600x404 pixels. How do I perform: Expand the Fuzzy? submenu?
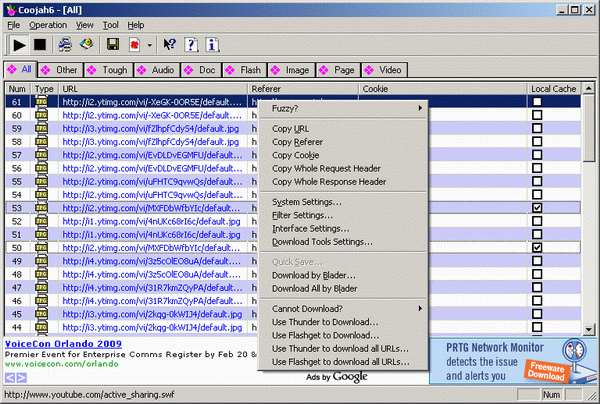[343, 108]
